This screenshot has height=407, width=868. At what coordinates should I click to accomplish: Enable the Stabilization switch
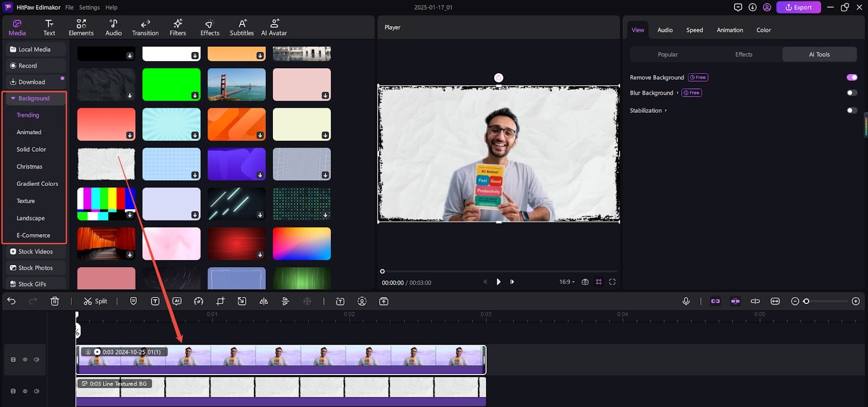click(x=852, y=111)
